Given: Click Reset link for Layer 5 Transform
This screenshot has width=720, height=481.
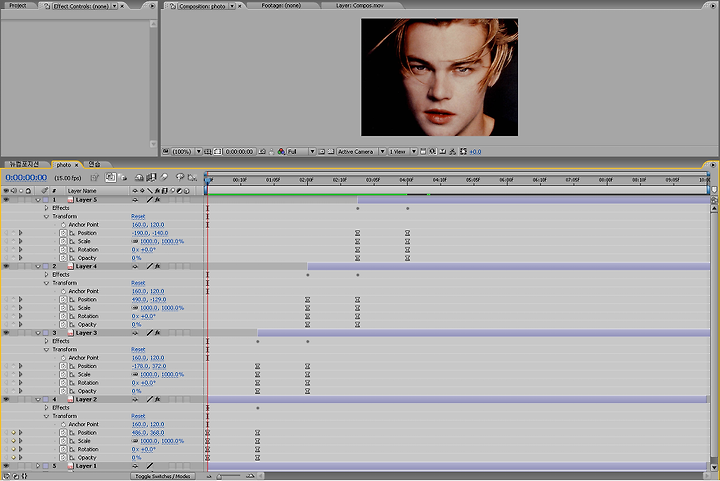Looking at the screenshot, I should tap(138, 217).
